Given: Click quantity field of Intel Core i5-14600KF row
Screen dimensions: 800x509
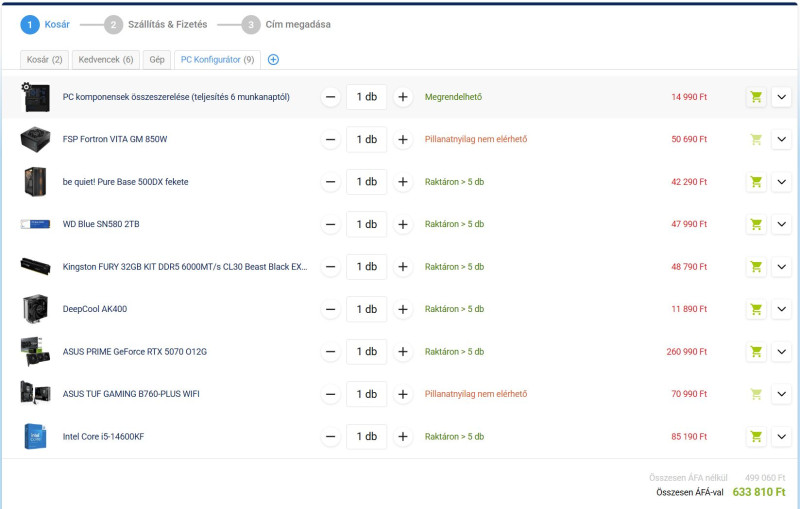Looking at the screenshot, I should (366, 437).
